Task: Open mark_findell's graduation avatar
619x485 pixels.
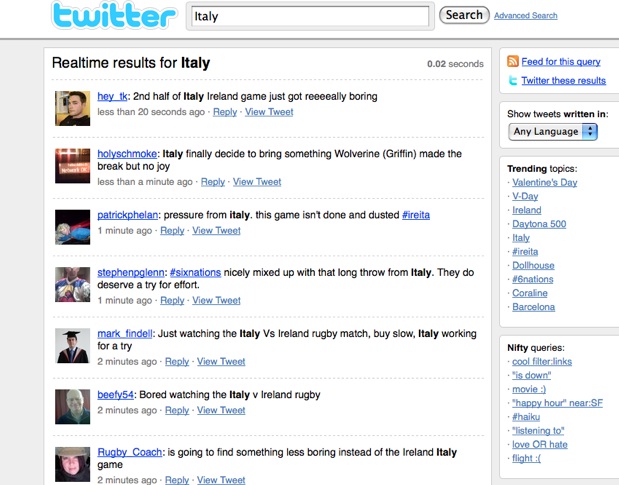Action: (x=73, y=346)
